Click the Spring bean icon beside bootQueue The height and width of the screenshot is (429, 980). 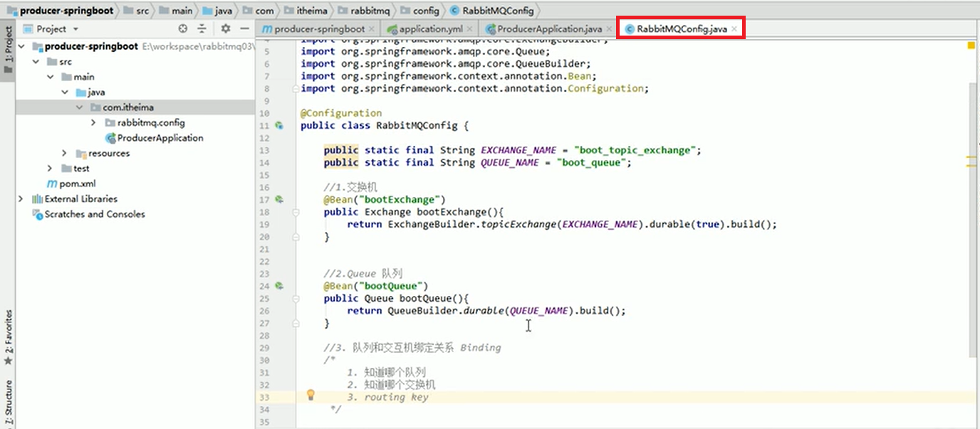279,285
